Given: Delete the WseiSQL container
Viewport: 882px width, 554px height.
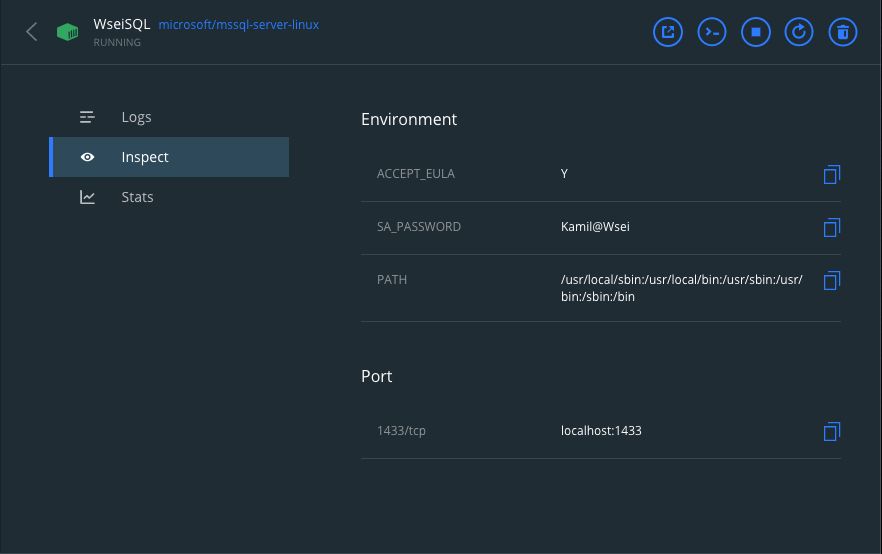Looking at the screenshot, I should [x=843, y=32].
